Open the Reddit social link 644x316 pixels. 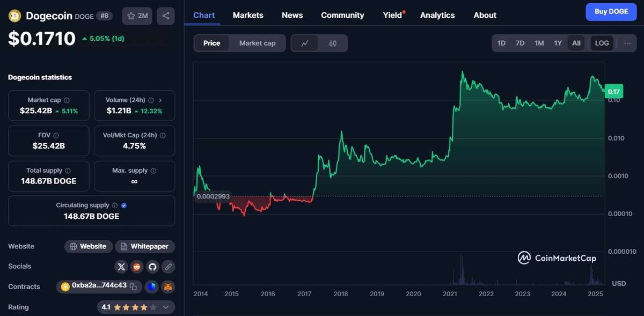pos(137,267)
